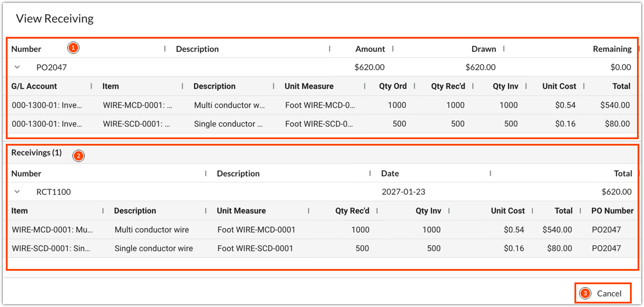Click the Qty Ord column header
Screen dimensions: 644x307
pos(393,87)
